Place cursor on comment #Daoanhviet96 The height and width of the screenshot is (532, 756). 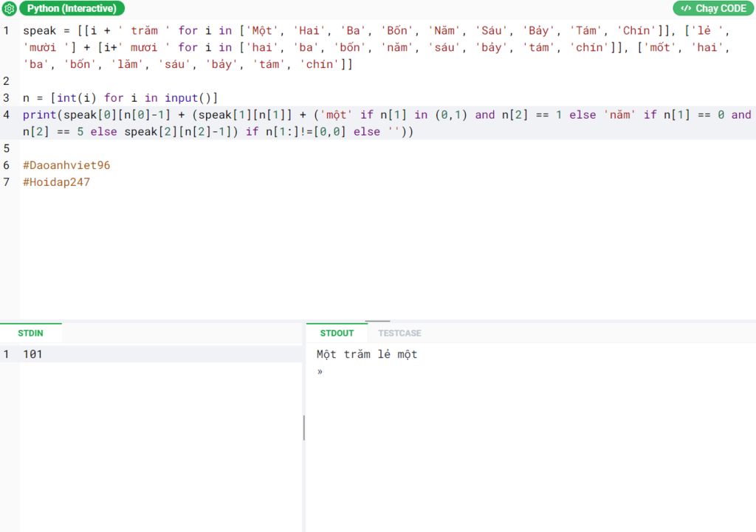pos(66,165)
